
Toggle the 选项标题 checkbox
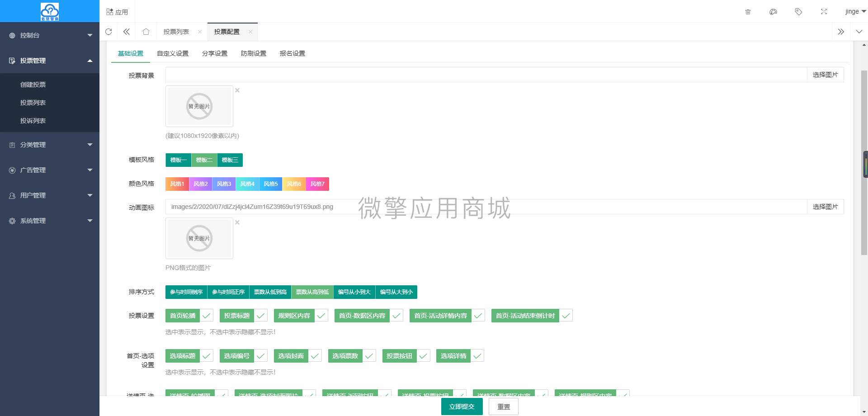(x=189, y=356)
